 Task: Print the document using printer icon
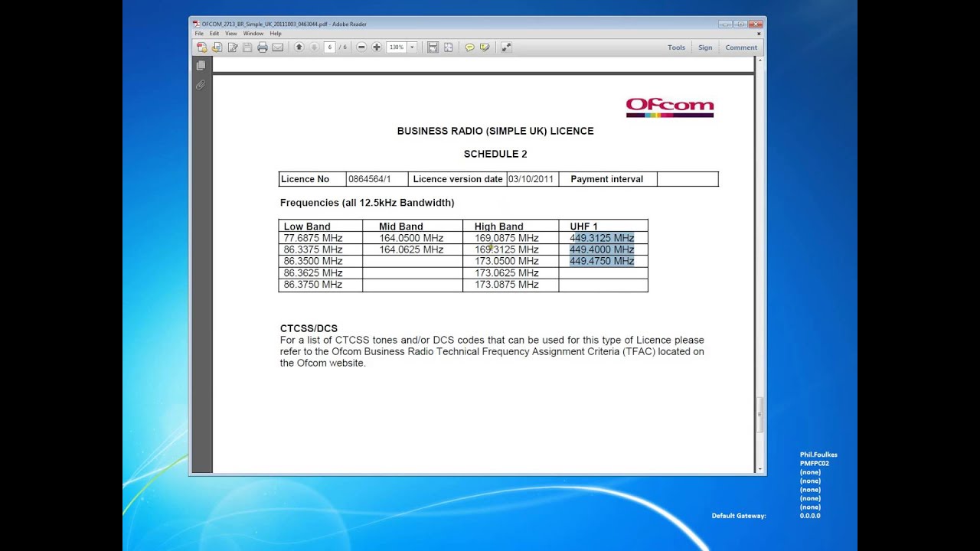pyautogui.click(x=263, y=47)
